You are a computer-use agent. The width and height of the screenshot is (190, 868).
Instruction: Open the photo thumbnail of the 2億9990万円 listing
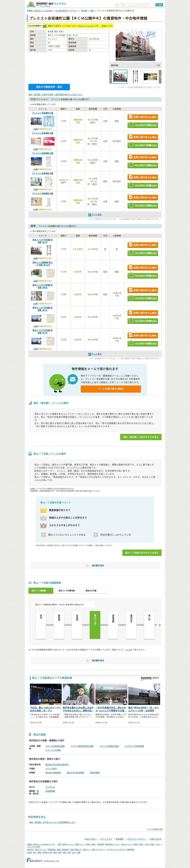(x=36, y=181)
